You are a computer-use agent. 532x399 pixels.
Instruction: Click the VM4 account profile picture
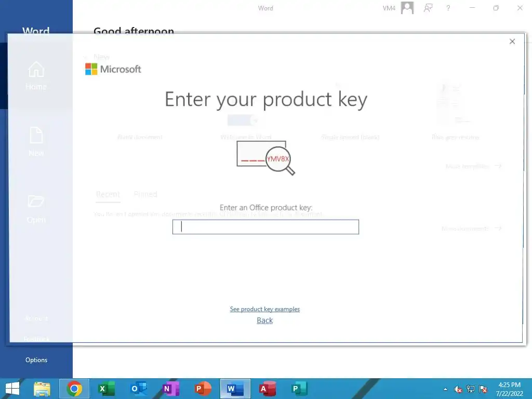pos(407,8)
